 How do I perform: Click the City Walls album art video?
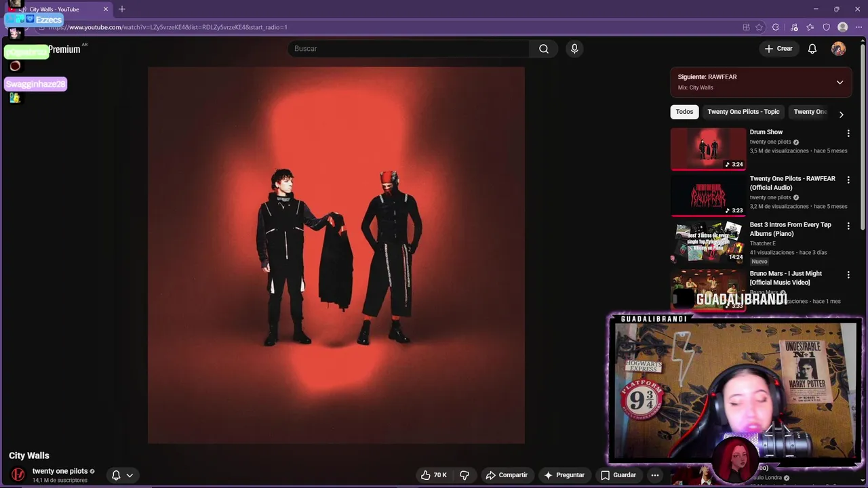tap(336, 255)
